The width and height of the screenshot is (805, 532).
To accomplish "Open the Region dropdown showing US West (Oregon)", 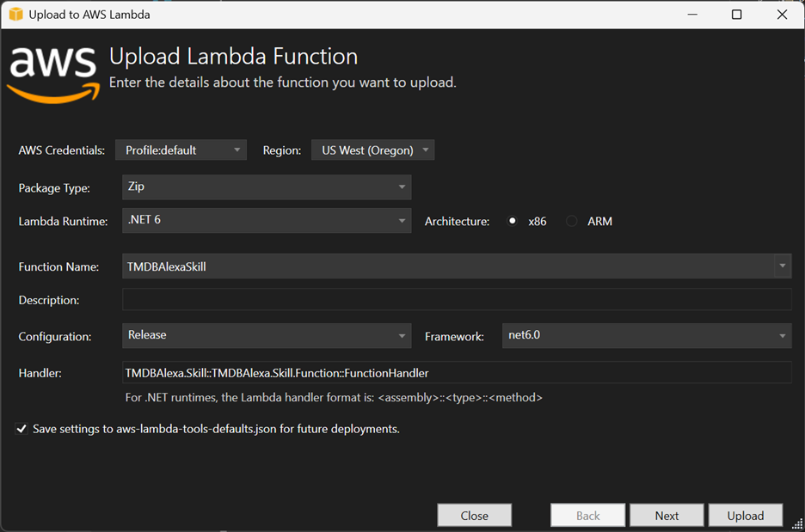I will pyautogui.click(x=372, y=150).
